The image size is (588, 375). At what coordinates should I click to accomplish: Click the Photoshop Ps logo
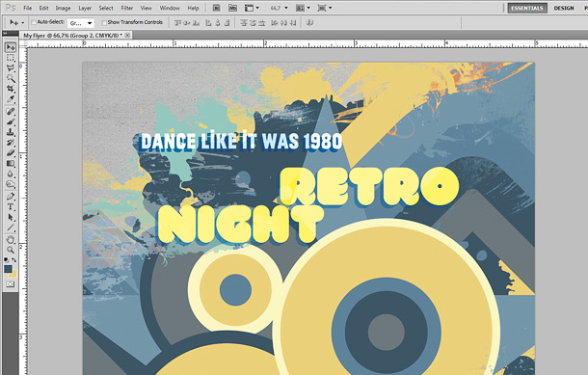(x=11, y=8)
